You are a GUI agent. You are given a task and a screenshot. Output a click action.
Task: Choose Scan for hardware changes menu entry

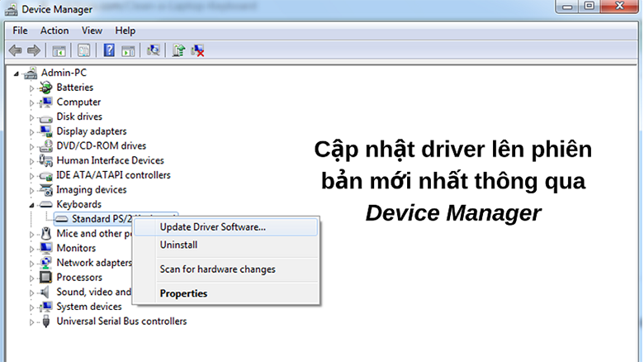tap(217, 269)
